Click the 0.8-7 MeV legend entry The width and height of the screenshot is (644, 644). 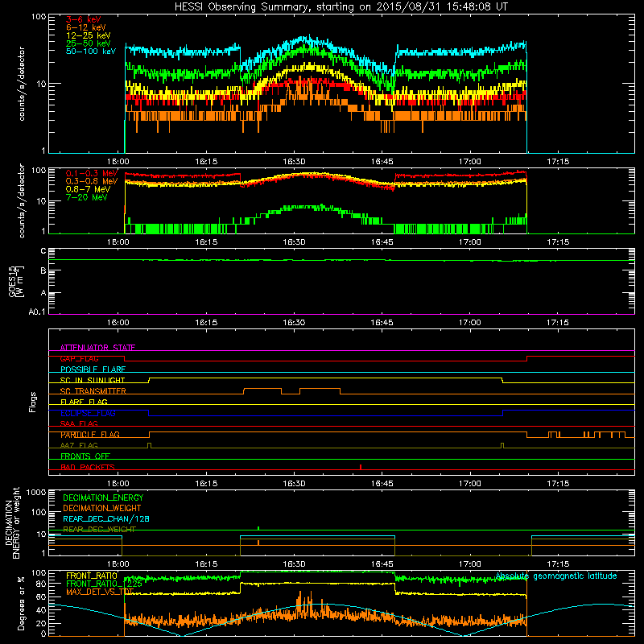88,189
